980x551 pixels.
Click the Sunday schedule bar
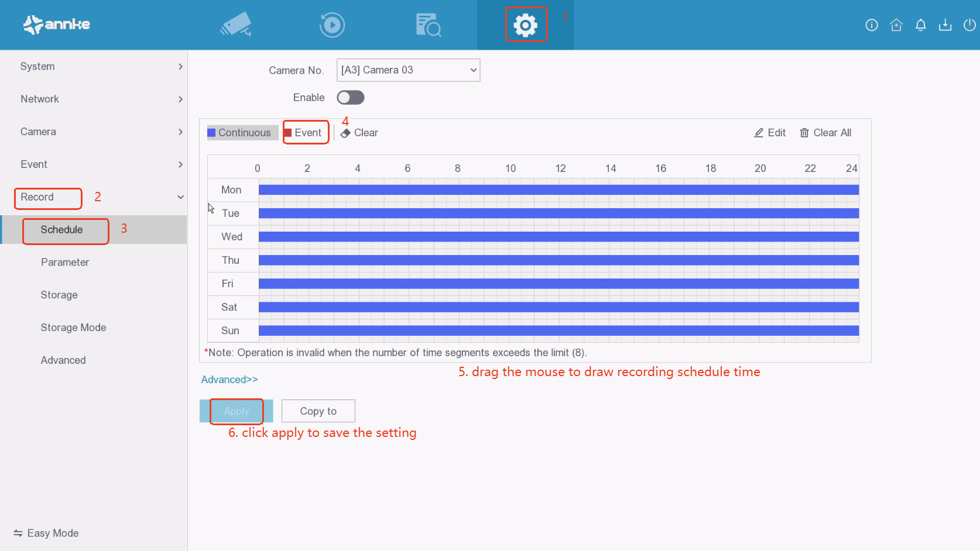[x=559, y=330]
